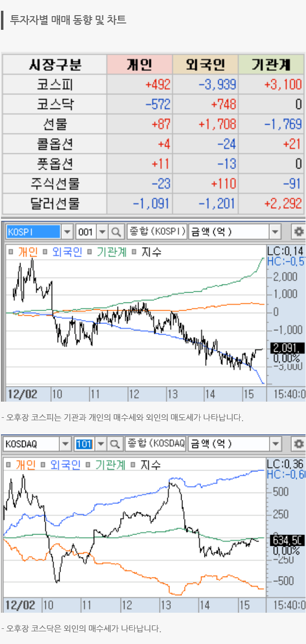Click the magnifier search icon in KOSDAQ chart toolbar
The width and height of the screenshot is (306, 644).
(115, 444)
